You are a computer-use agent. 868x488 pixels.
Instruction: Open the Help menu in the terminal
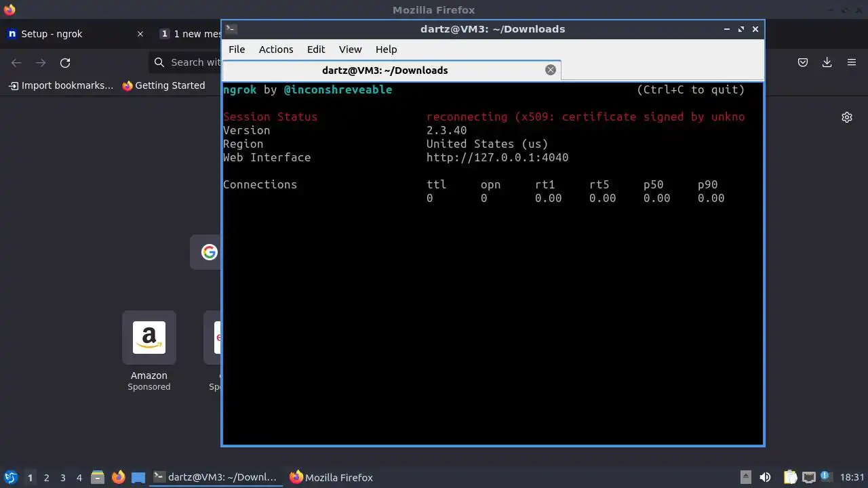(387, 49)
